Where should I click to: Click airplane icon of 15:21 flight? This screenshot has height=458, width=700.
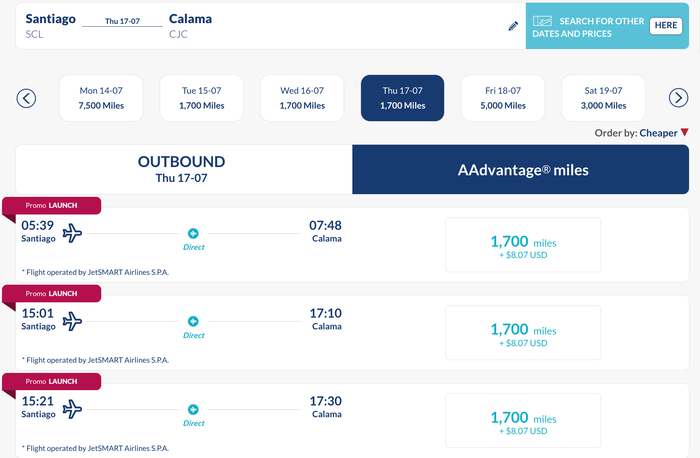pos(72,409)
